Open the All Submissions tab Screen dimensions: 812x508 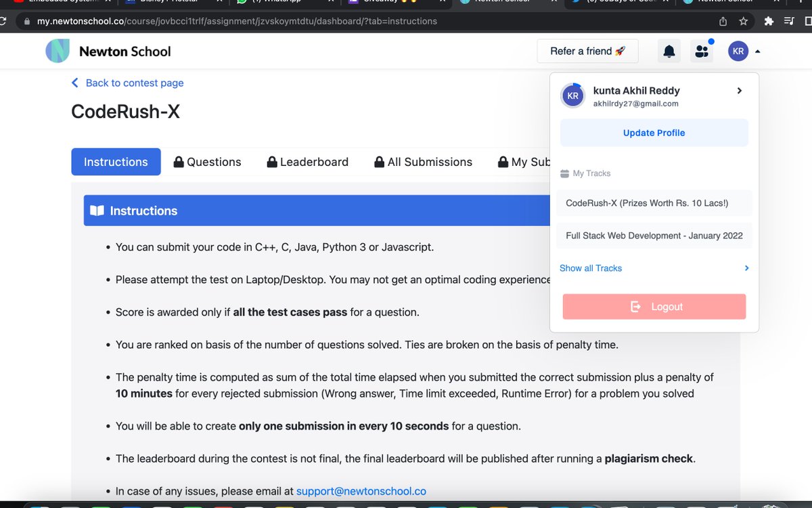tap(430, 162)
